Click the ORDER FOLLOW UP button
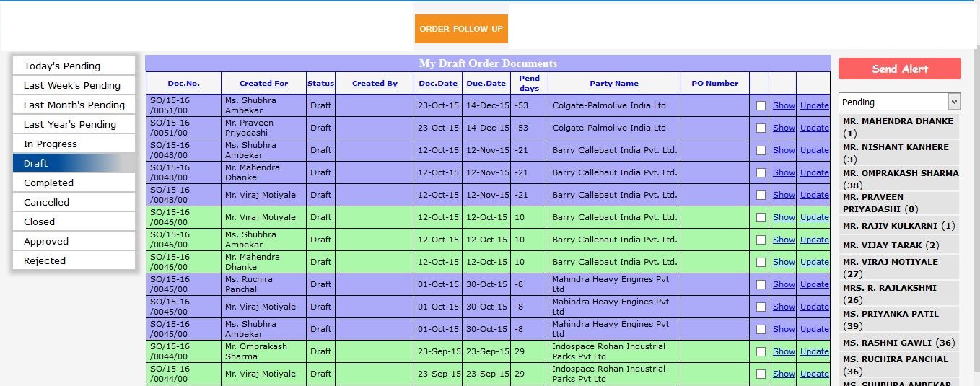Image resolution: width=980 pixels, height=386 pixels. tap(461, 29)
